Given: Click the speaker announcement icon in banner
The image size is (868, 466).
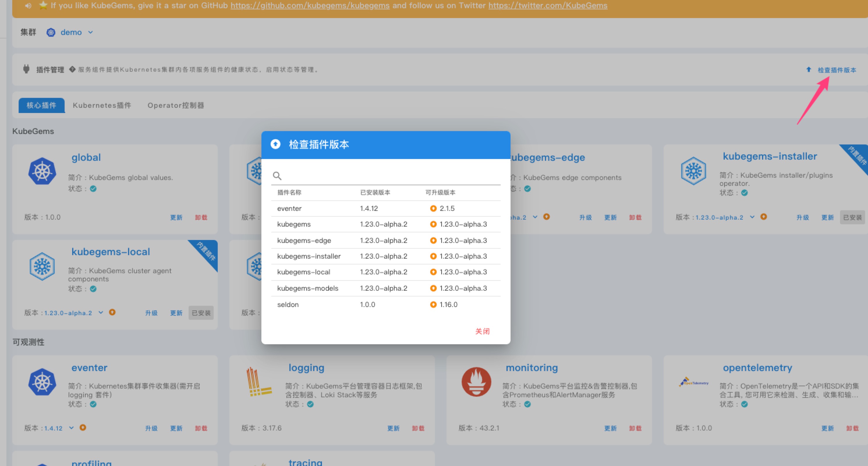Looking at the screenshot, I should point(28,6).
